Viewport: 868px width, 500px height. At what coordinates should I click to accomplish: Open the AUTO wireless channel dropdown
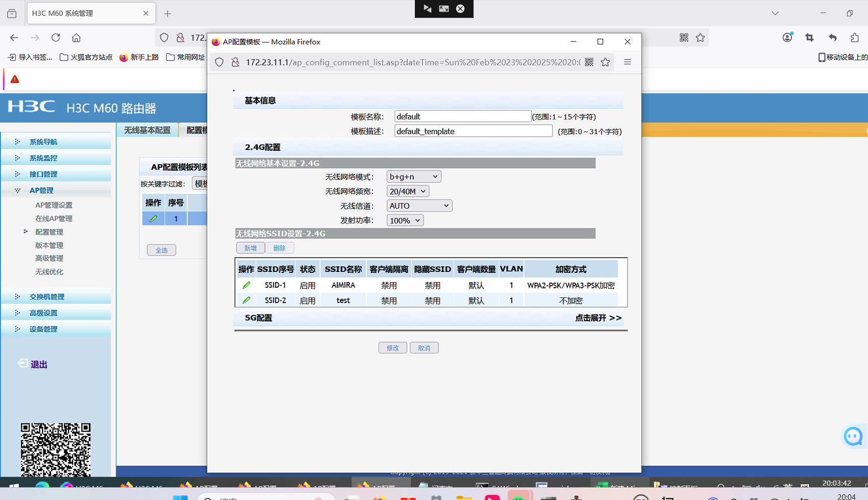419,206
